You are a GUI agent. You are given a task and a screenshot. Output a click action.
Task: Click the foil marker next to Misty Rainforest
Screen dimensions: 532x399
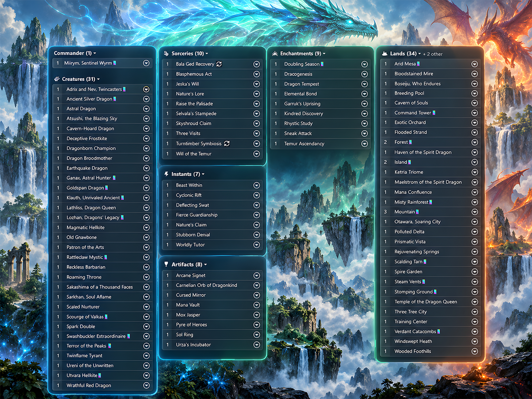431,202
